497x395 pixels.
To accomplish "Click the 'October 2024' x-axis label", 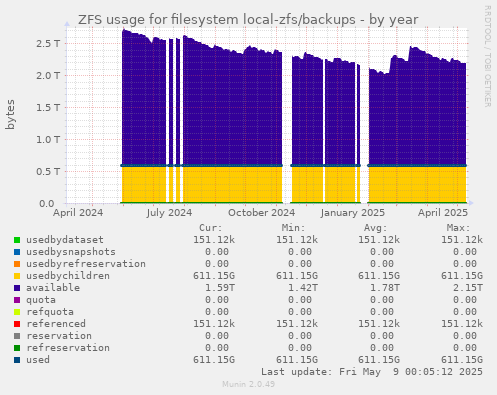I will pos(261,212).
